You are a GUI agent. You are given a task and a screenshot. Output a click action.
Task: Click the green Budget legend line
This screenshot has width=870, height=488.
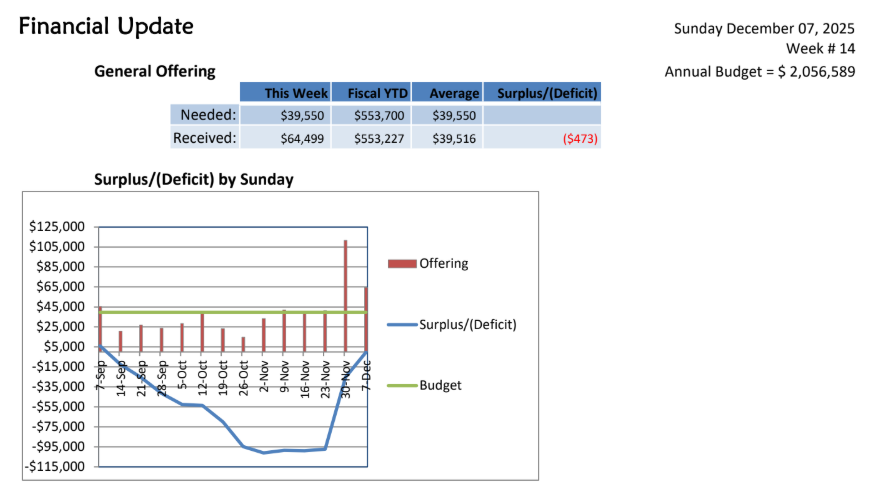tap(402, 385)
